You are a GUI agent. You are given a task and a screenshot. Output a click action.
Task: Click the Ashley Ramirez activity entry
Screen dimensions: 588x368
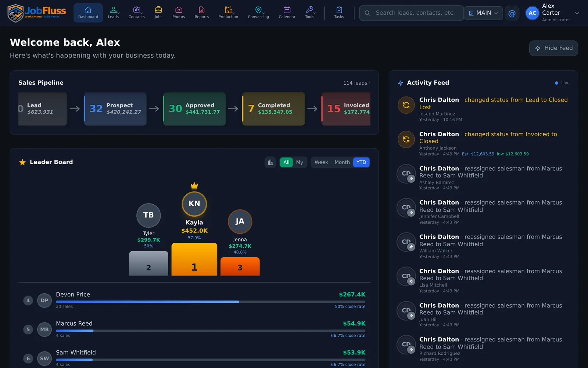(484, 178)
